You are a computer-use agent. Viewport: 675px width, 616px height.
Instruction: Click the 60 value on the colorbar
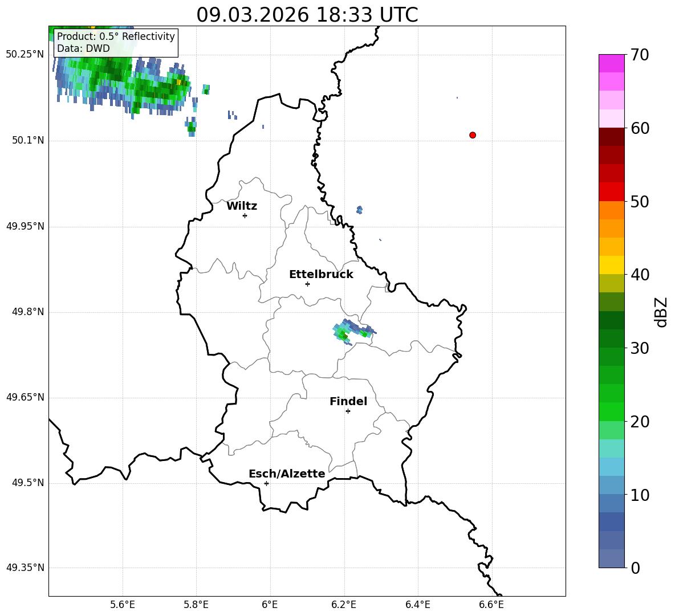click(x=639, y=128)
